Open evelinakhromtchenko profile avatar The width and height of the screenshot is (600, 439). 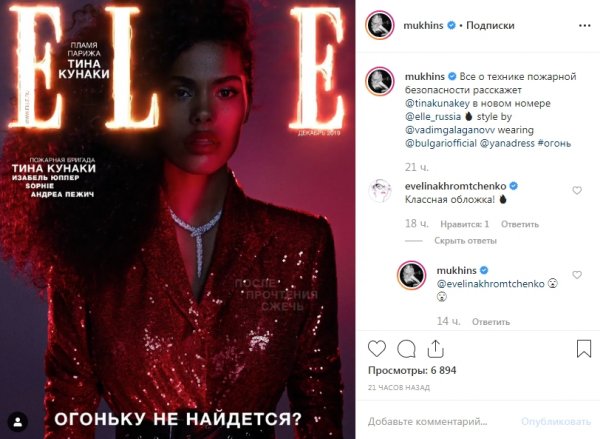(x=380, y=190)
